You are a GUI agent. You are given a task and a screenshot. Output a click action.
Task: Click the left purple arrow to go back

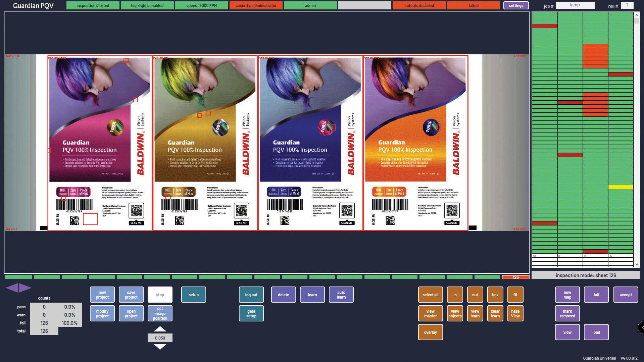pyautogui.click(x=12, y=288)
